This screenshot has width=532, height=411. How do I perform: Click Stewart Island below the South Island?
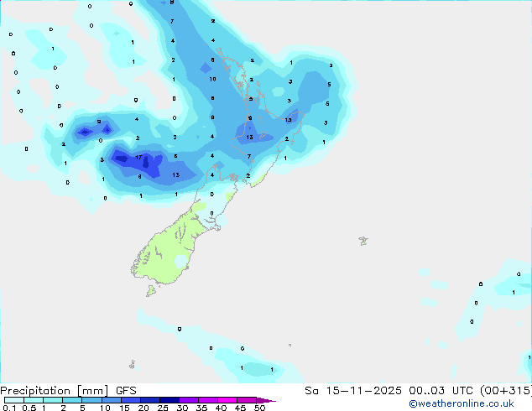click(x=151, y=290)
